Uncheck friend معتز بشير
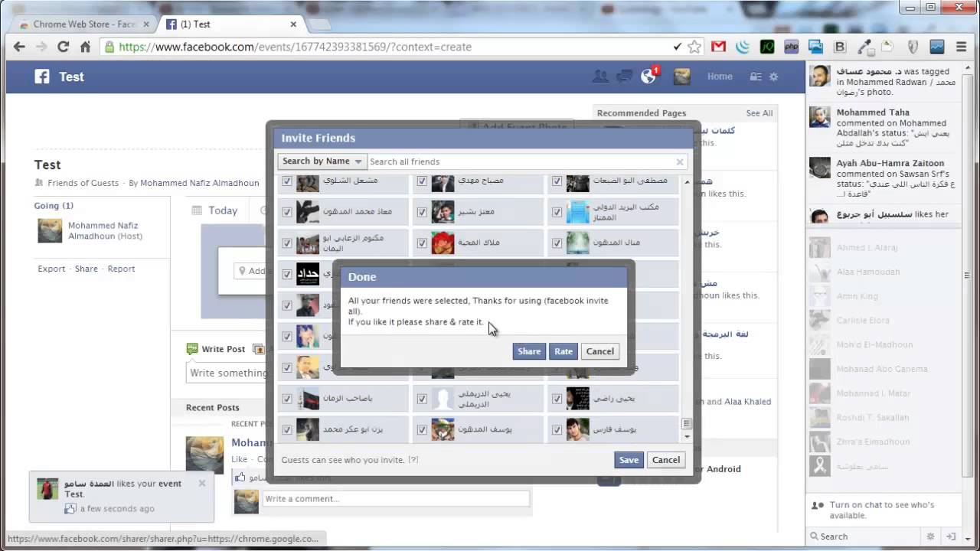Screen dimensions: 980x551 422,212
